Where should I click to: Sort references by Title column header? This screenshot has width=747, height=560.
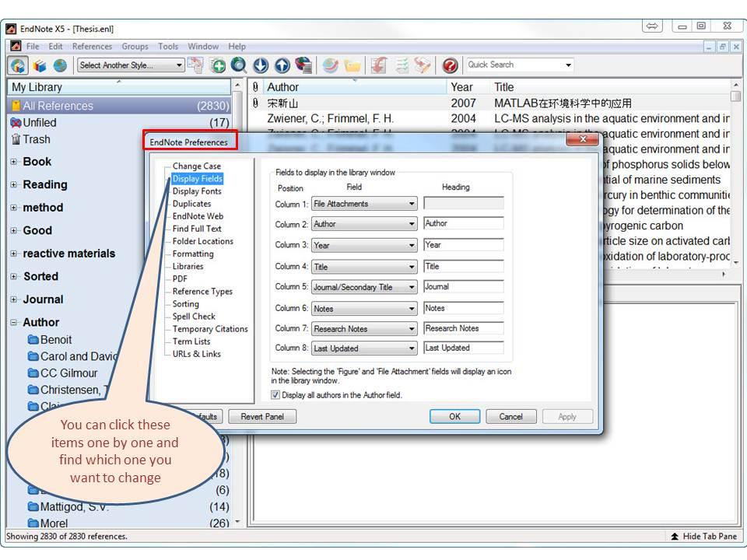(504, 87)
